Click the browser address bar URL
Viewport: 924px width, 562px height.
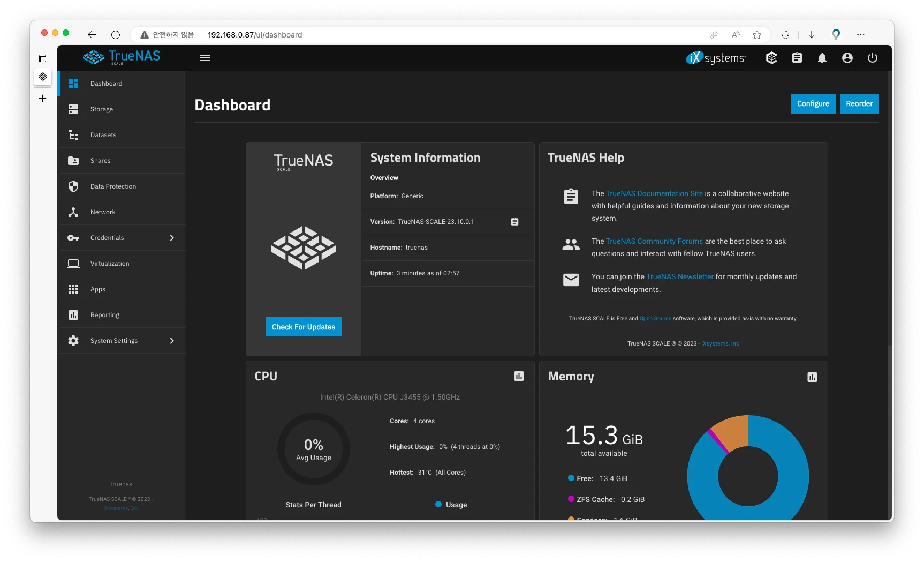coord(255,35)
